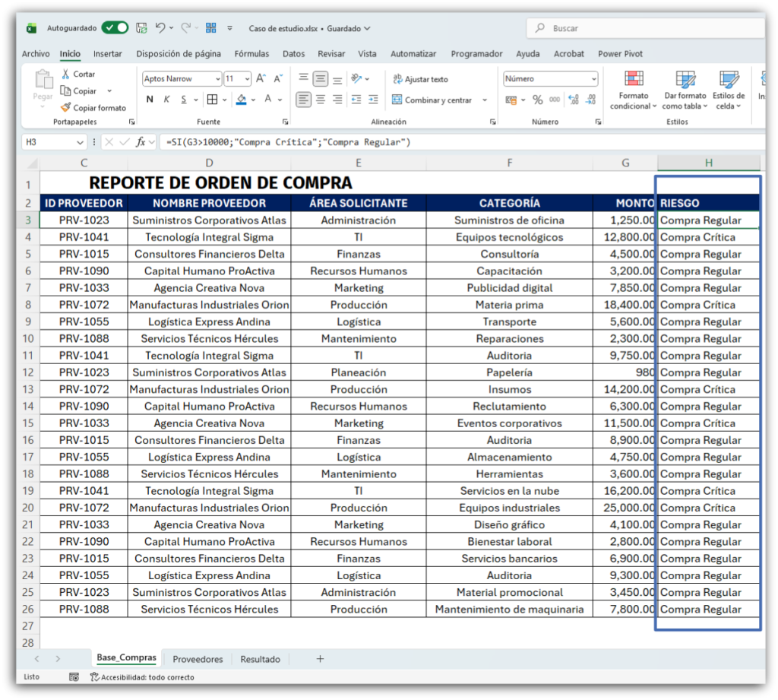Open the Aptos Narrow font dropdown
This screenshot has height=700, width=778.
point(217,79)
